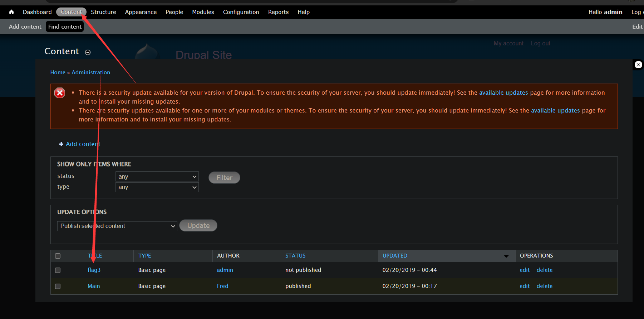Viewport: 644px width, 319px height.
Task: Select the checkbox for Main row
Action: coord(58,286)
